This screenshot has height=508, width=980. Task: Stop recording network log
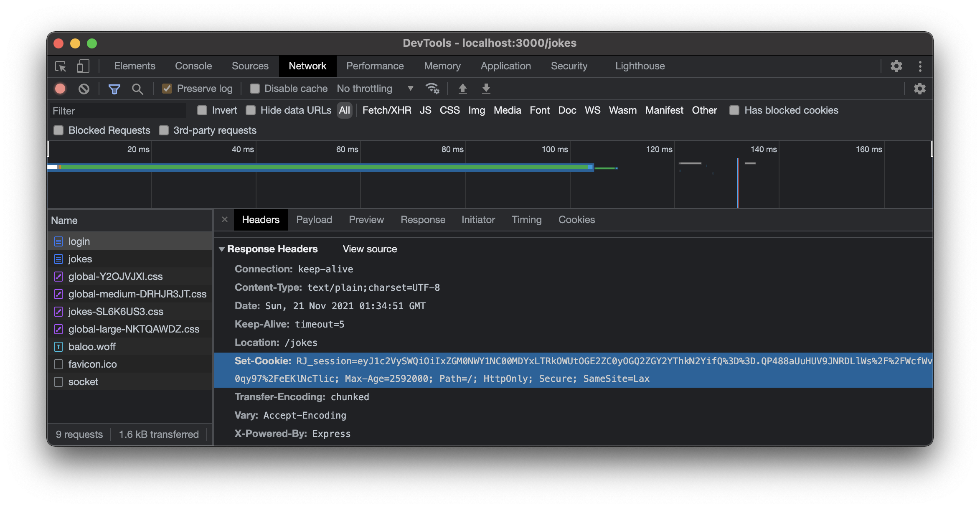click(60, 89)
